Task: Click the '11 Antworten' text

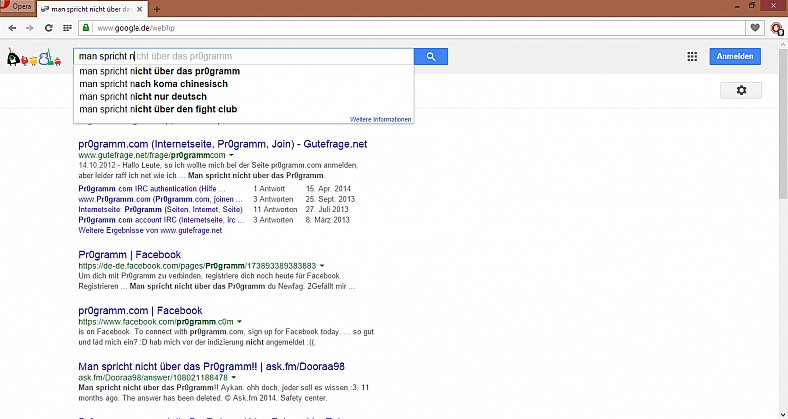Action: click(275, 210)
